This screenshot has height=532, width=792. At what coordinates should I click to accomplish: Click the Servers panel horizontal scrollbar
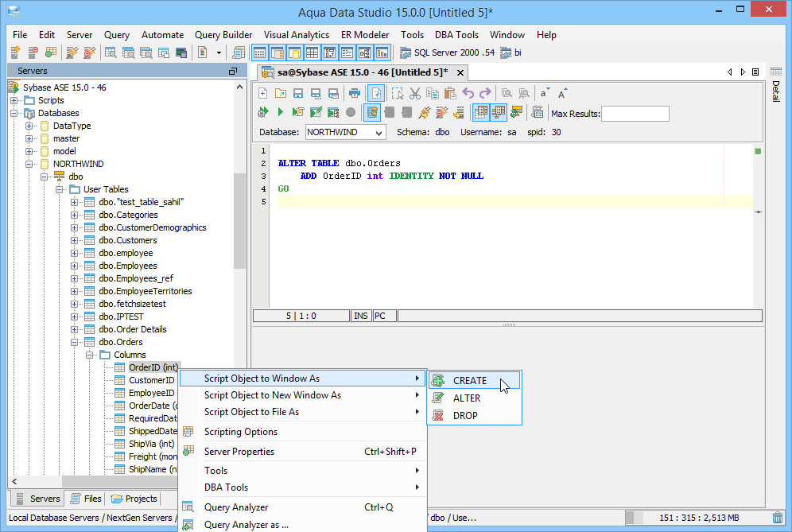(x=118, y=481)
